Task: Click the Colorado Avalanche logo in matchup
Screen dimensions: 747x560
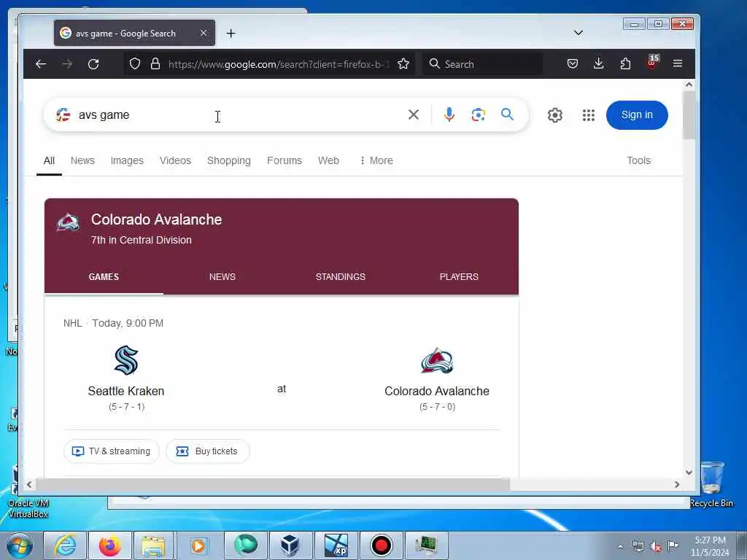Action: tap(437, 360)
